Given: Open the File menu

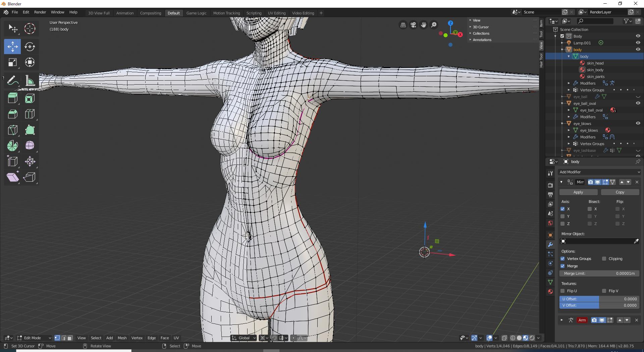Looking at the screenshot, I should (x=15, y=12).
